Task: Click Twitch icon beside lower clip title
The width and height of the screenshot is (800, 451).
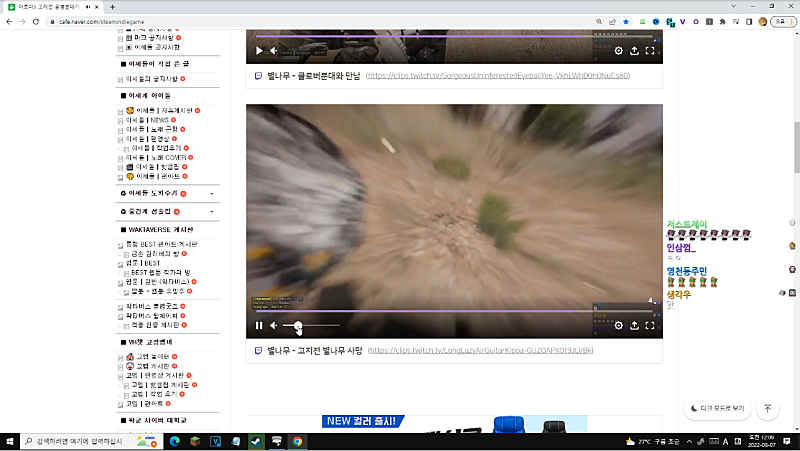Action: 258,351
